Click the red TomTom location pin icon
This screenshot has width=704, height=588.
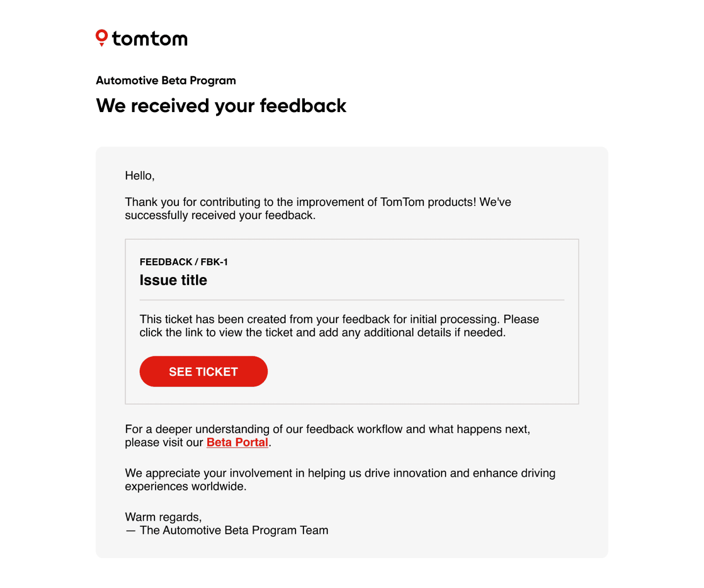[x=101, y=37]
